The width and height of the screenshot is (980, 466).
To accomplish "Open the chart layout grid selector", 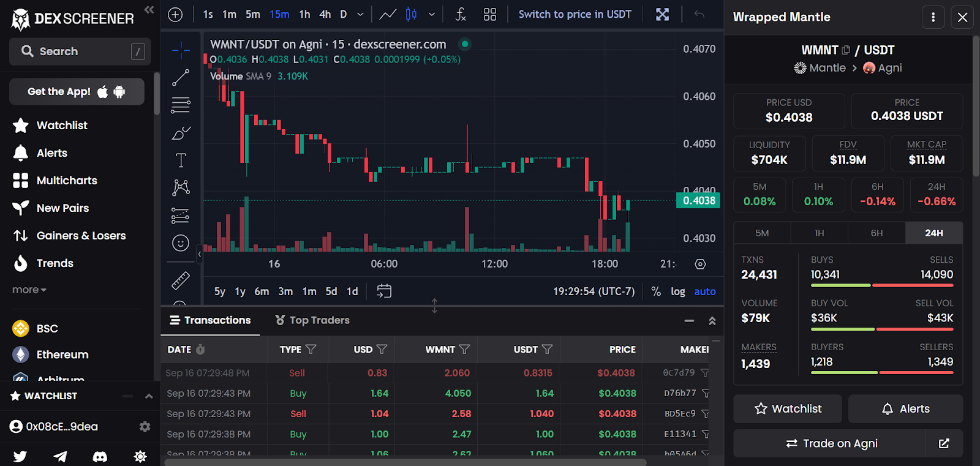I will click(490, 15).
